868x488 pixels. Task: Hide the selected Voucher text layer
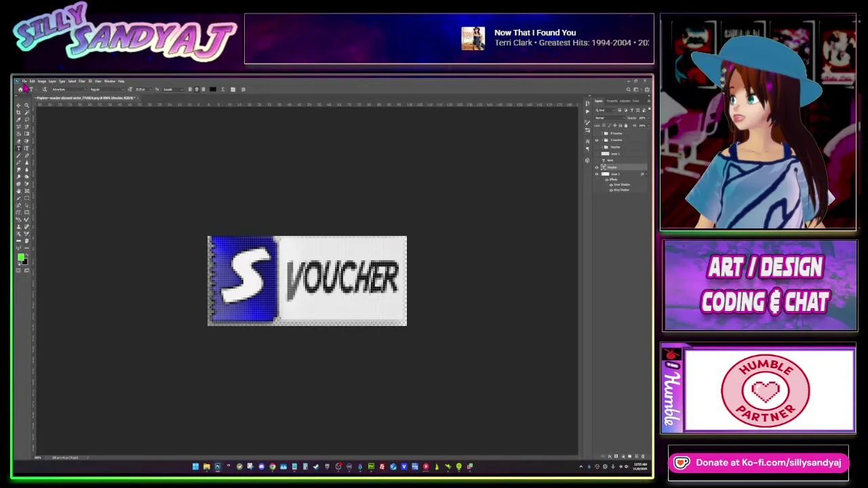[597, 167]
